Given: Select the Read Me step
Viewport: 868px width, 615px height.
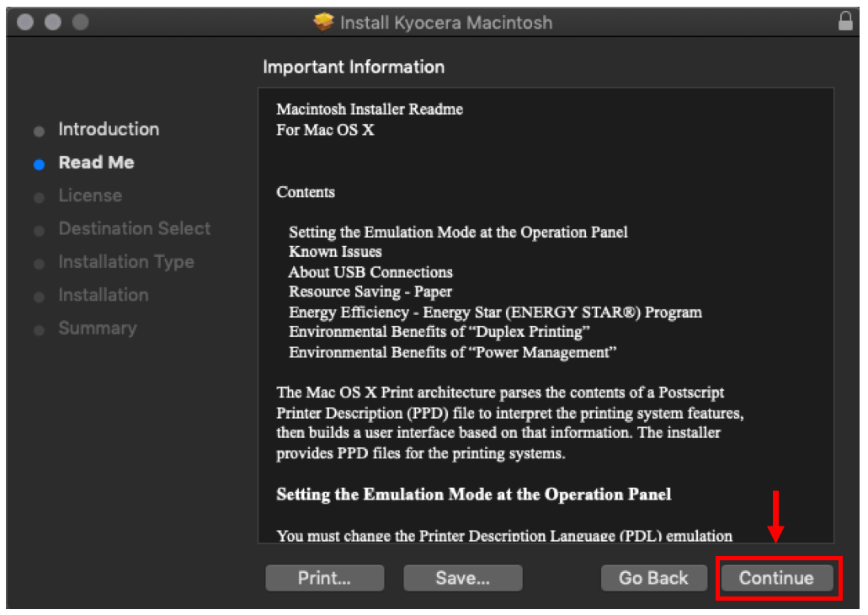Looking at the screenshot, I should tap(96, 163).
